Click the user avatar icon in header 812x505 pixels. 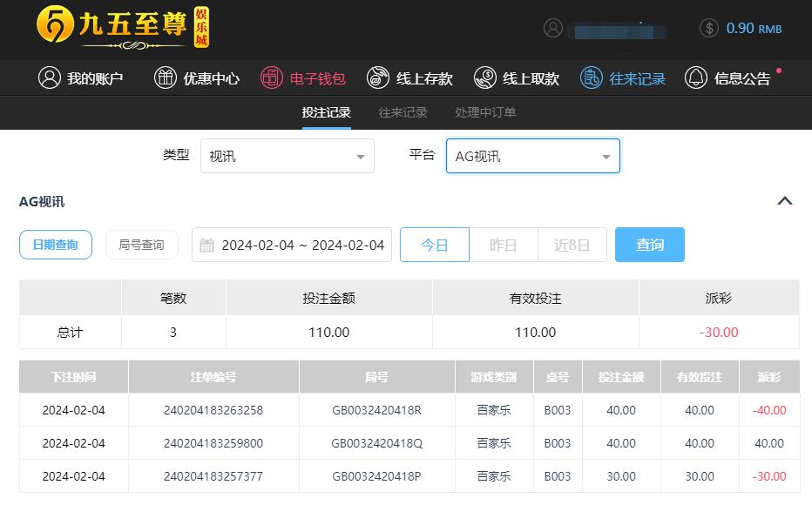click(553, 28)
